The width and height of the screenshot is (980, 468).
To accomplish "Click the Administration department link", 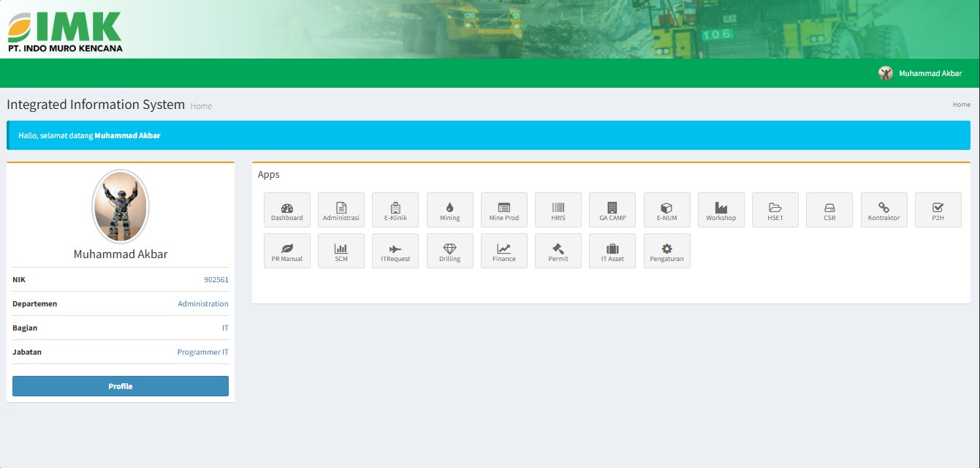I will pyautogui.click(x=203, y=303).
